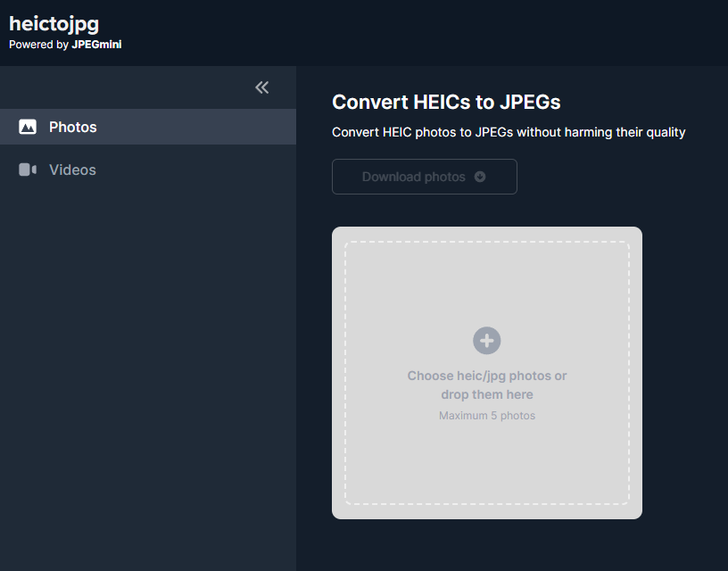Click the Videos camera icon
The height and width of the screenshot is (571, 728).
click(x=28, y=170)
